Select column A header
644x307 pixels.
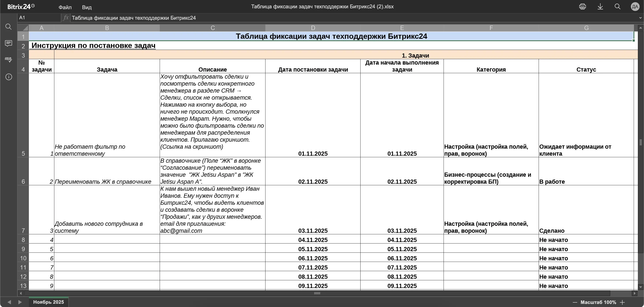pyautogui.click(x=41, y=28)
